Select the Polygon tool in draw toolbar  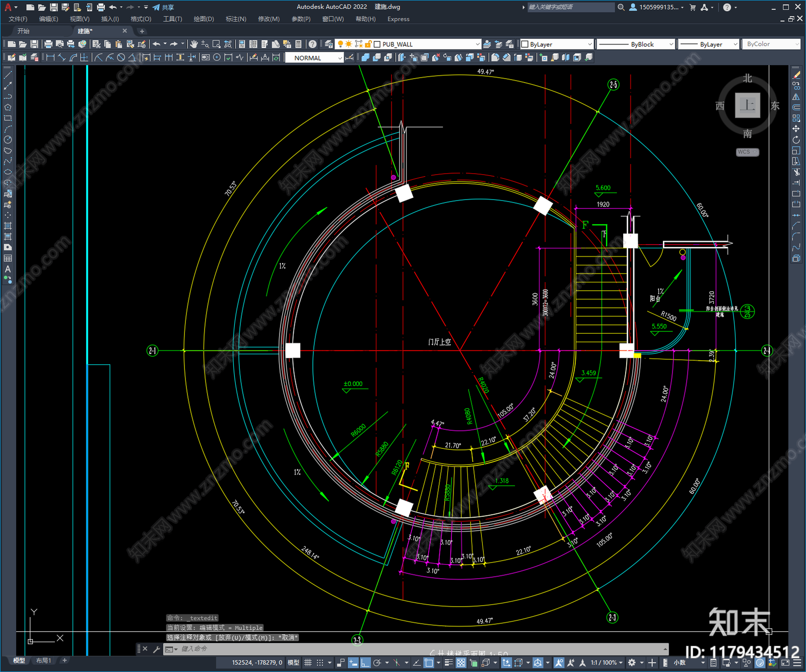(x=8, y=107)
